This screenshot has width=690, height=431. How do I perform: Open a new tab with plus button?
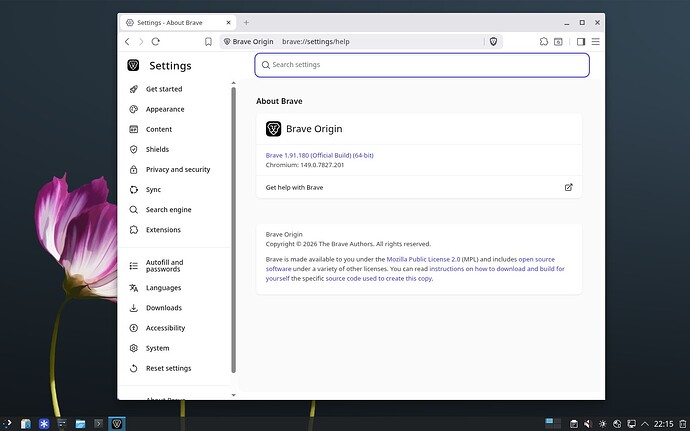click(246, 22)
